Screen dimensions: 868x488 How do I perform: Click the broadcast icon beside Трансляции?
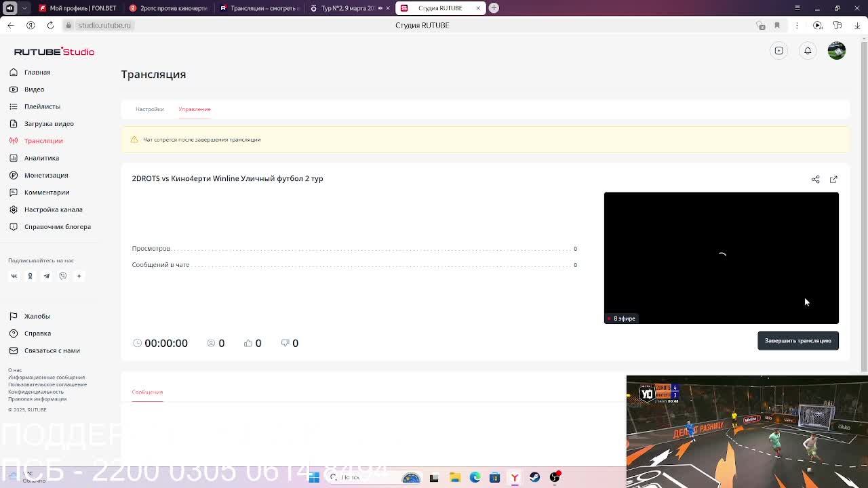14,140
